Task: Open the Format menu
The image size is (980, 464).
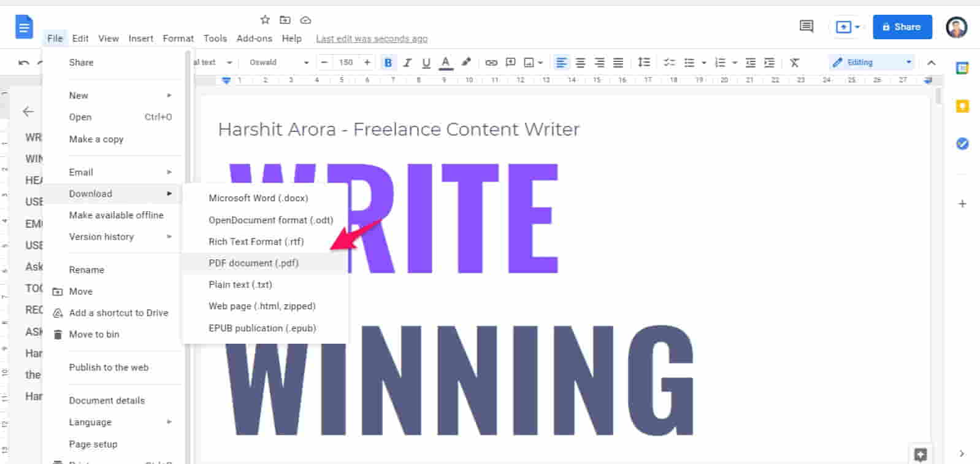Action: click(x=178, y=38)
